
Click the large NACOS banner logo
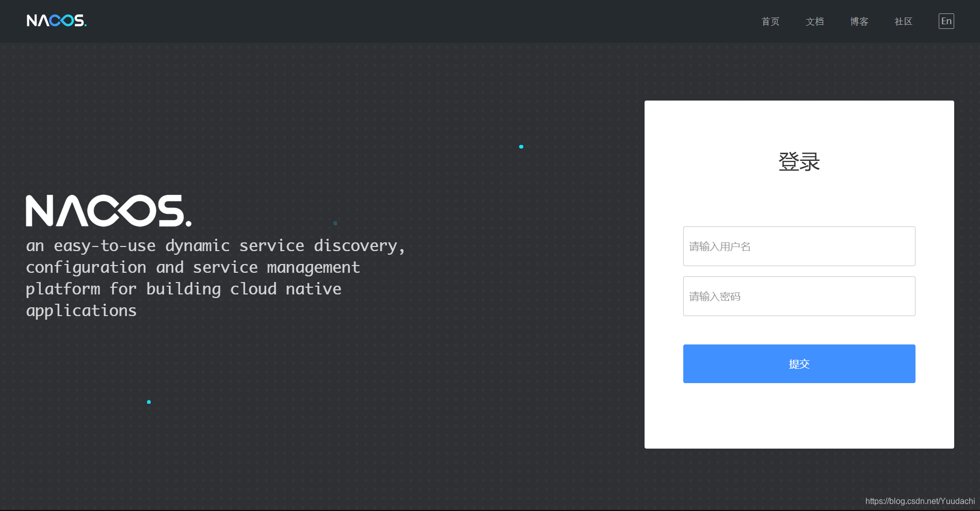pyautogui.click(x=109, y=210)
